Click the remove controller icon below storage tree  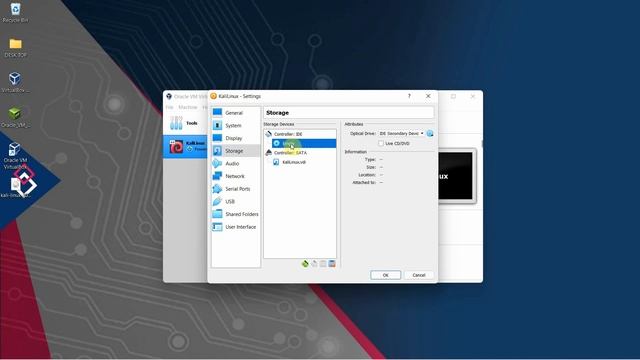314,264
